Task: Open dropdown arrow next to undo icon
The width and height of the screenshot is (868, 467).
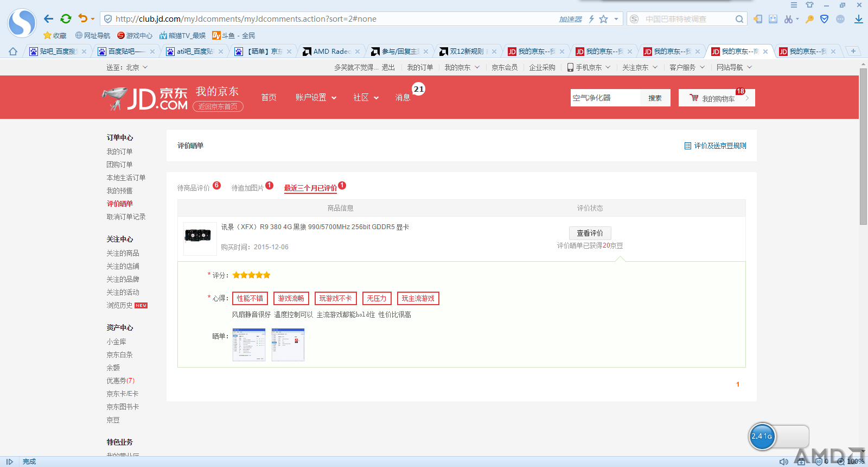Action: coord(93,19)
